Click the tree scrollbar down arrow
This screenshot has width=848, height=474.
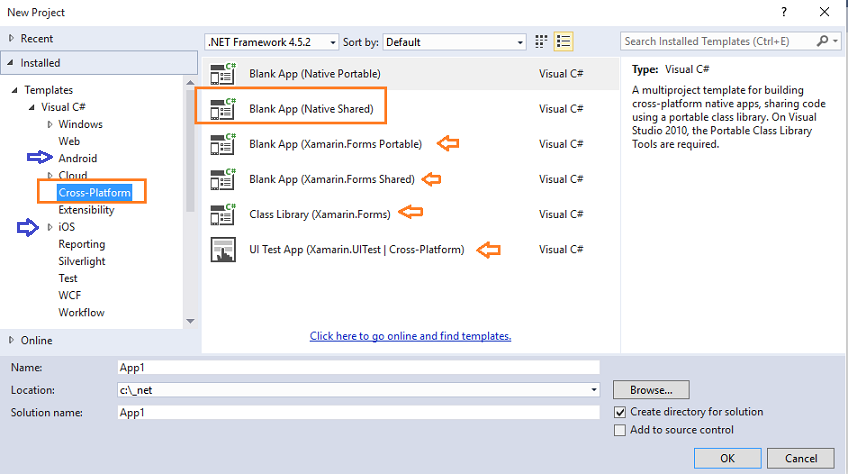[x=190, y=321]
